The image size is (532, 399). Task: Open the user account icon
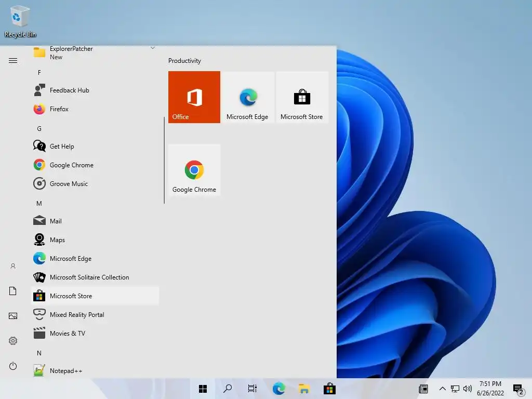tap(13, 266)
